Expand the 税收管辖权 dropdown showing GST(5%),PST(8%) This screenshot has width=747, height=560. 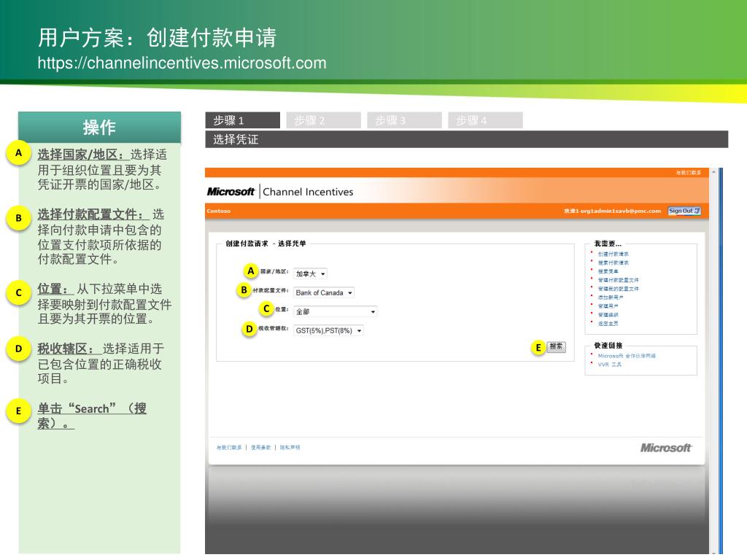[328, 330]
